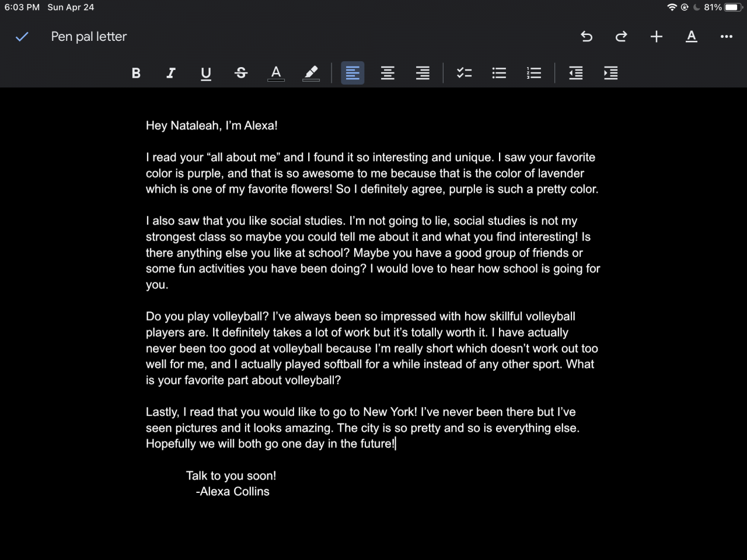Insert a bulleted list

[x=499, y=73]
